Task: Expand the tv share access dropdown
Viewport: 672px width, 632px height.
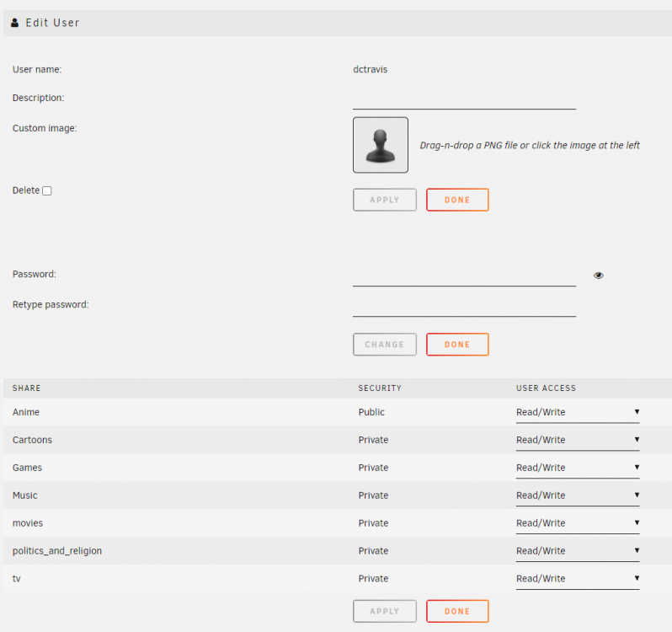Action: coord(578,578)
